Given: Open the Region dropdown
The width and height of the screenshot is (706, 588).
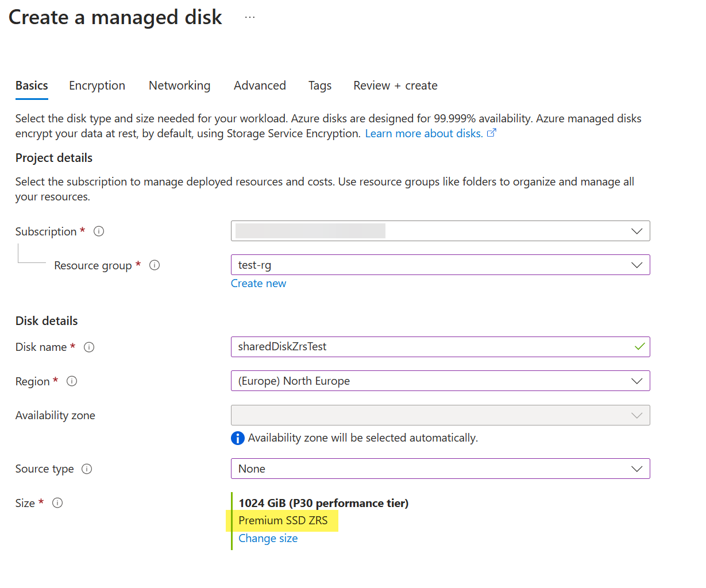Looking at the screenshot, I should [440, 381].
